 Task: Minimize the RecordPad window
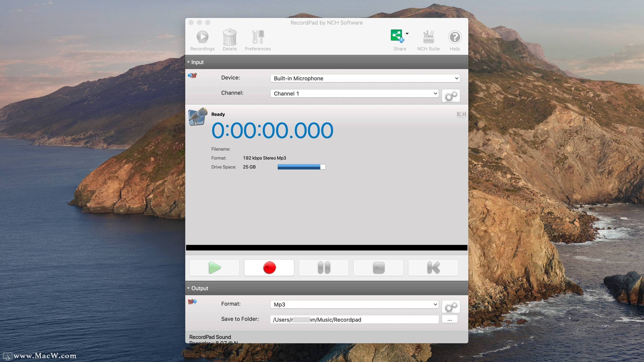[x=199, y=22]
